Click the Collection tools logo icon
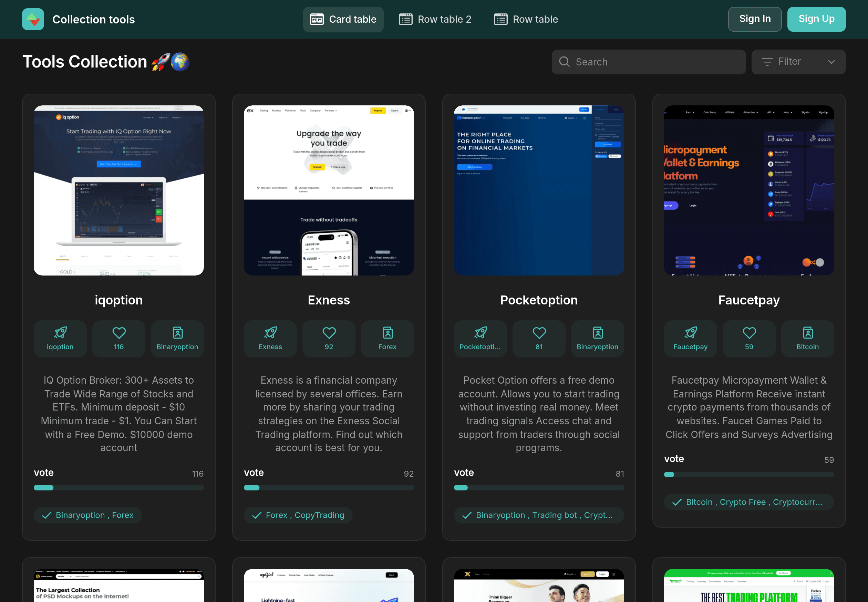This screenshot has height=602, width=868. pos(33,19)
